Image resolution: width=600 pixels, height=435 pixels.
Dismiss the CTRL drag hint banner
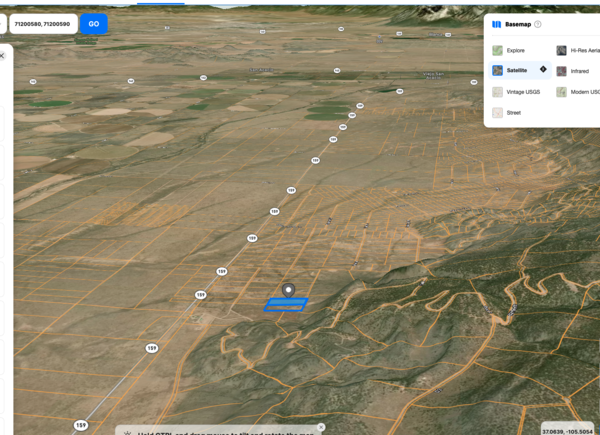[x=321, y=427]
